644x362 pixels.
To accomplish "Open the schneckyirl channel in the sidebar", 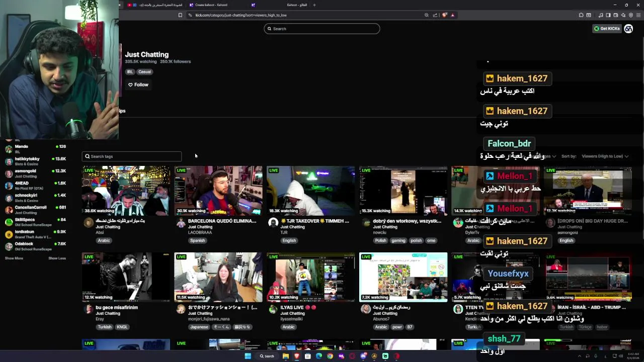I will pyautogui.click(x=35, y=198).
